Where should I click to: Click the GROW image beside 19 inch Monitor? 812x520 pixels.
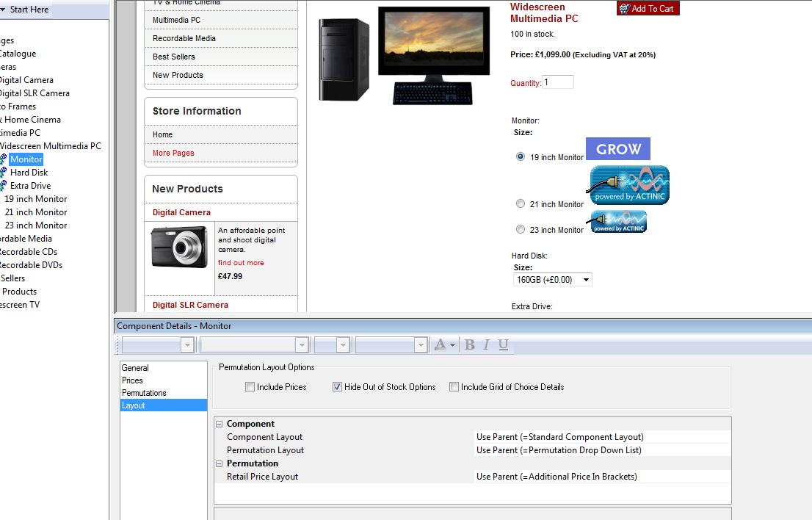coord(617,149)
